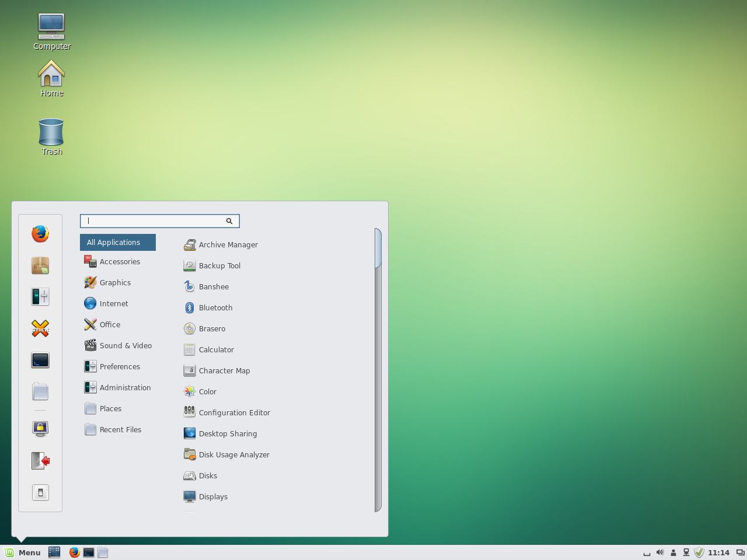Image resolution: width=747 pixels, height=560 pixels.
Task: Click the Home desktop icon
Action: [51, 79]
